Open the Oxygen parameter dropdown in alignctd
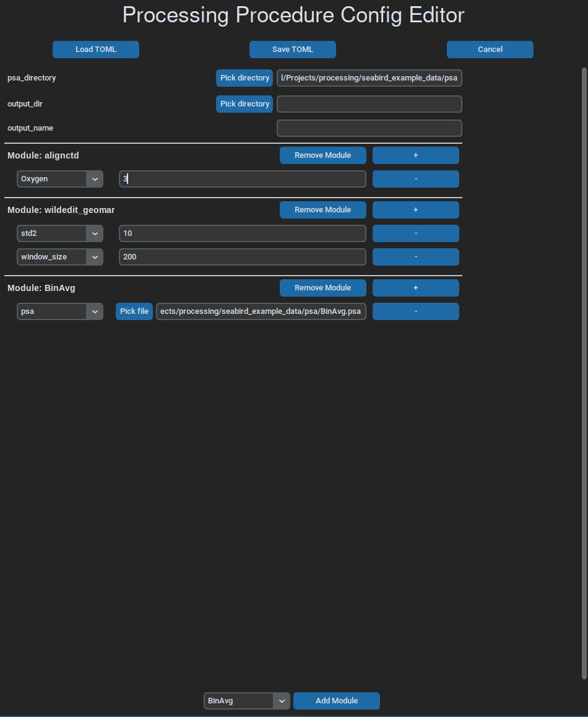 94,178
